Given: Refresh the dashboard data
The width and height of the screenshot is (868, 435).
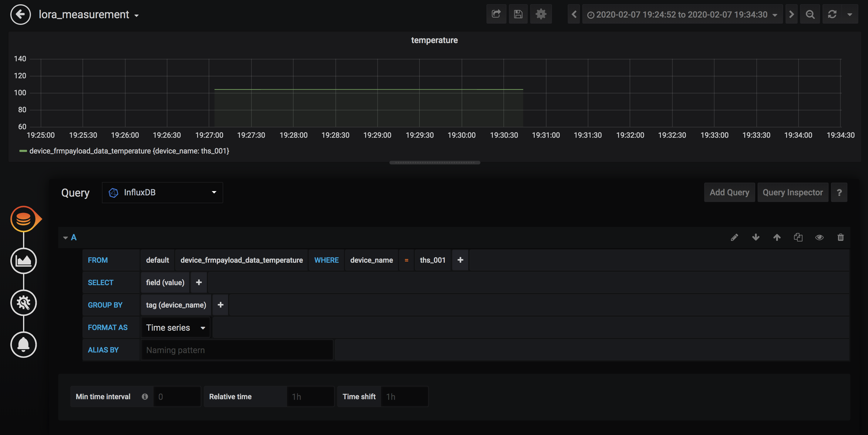Looking at the screenshot, I should coord(832,14).
